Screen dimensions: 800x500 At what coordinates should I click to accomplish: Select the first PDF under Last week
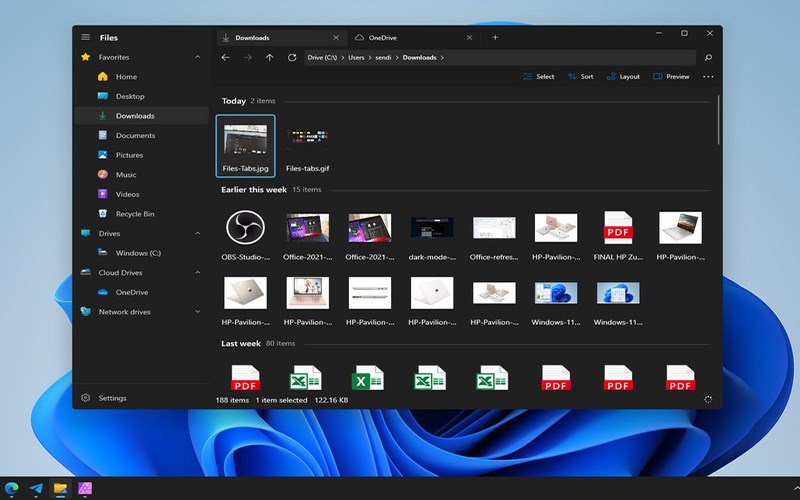pyautogui.click(x=245, y=378)
